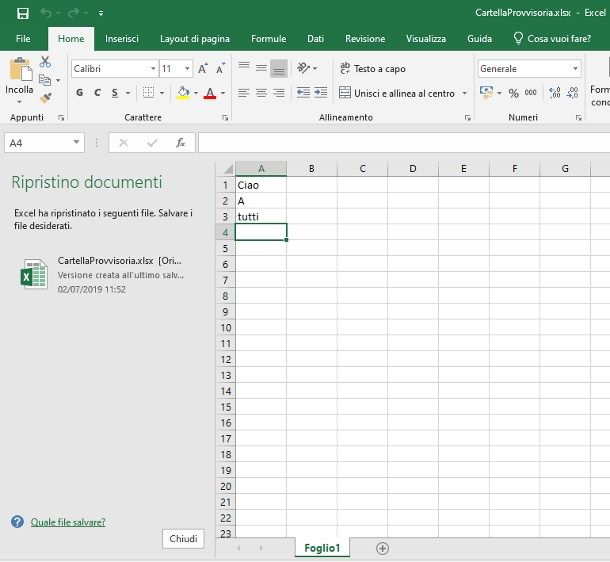Toggle italic (C) formatting
This screenshot has height=562, width=610.
(x=97, y=93)
